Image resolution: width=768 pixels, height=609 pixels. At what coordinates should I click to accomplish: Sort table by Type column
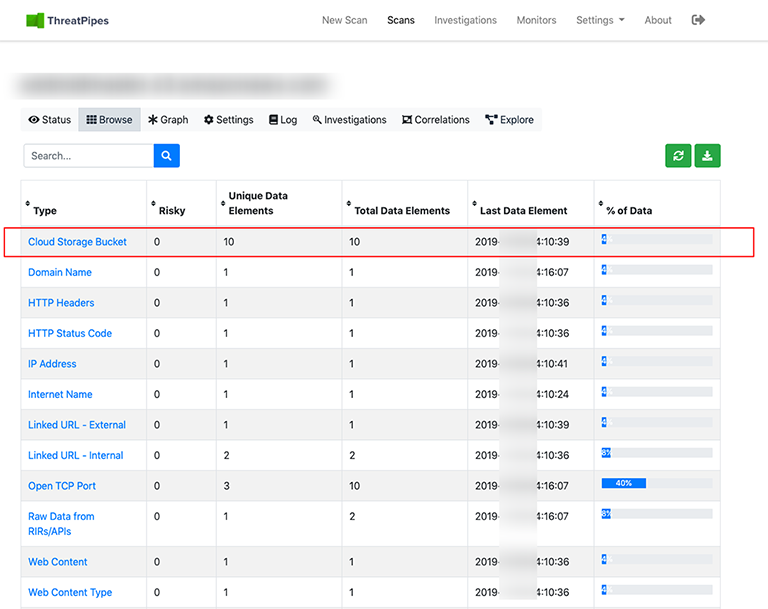coord(44,211)
